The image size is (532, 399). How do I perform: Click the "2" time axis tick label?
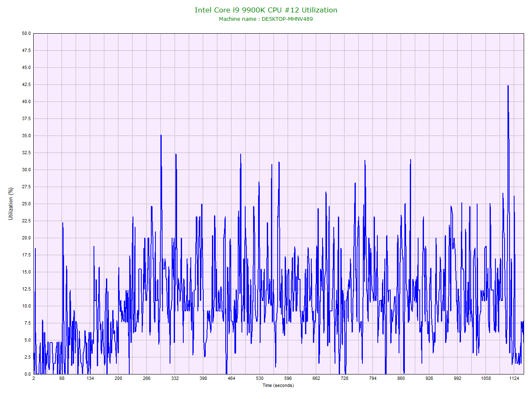tap(34, 378)
